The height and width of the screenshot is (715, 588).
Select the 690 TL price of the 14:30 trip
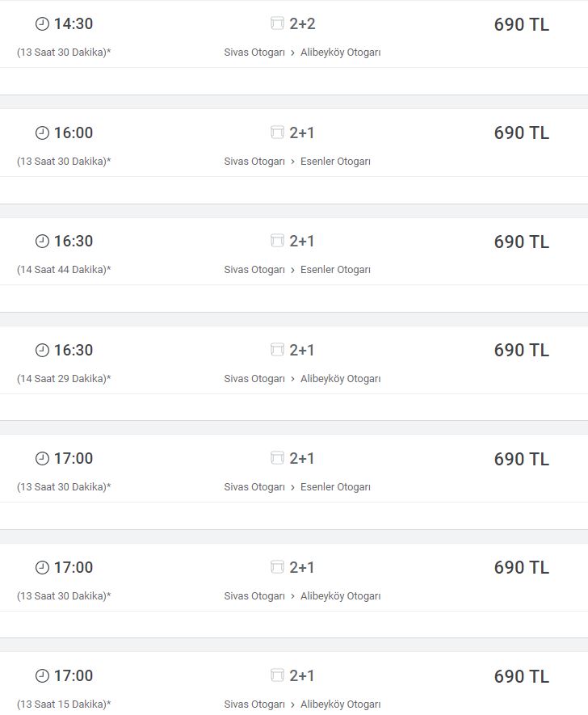[x=521, y=24]
